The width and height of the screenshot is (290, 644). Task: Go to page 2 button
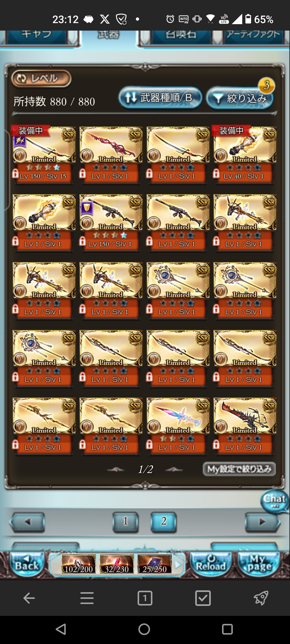pyautogui.click(x=164, y=521)
